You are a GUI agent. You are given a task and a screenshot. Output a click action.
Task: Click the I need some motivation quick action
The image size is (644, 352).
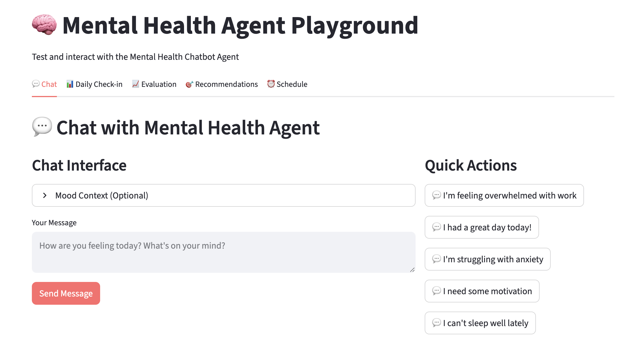482,291
